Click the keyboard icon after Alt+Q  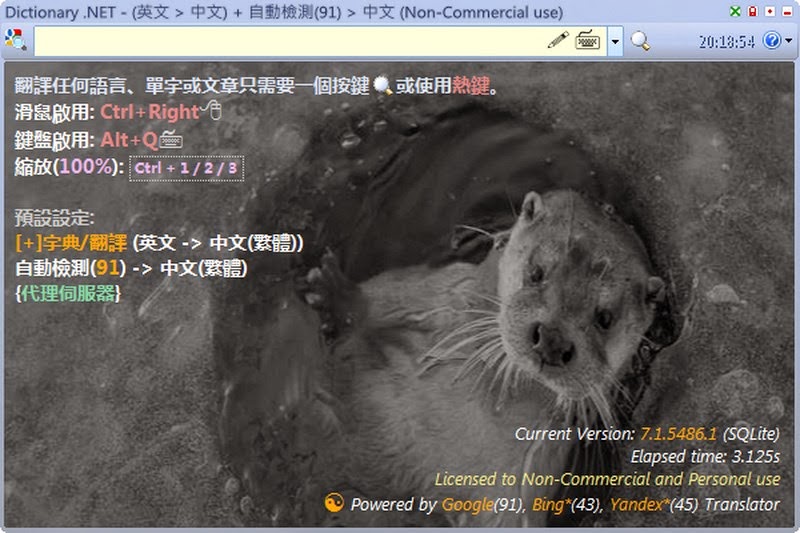tap(171, 139)
